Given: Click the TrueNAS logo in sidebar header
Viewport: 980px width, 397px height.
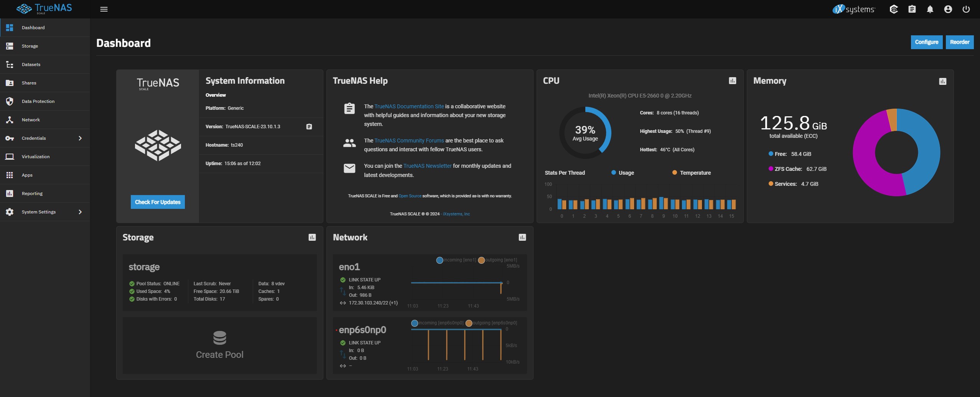Looking at the screenshot, I should [44, 8].
